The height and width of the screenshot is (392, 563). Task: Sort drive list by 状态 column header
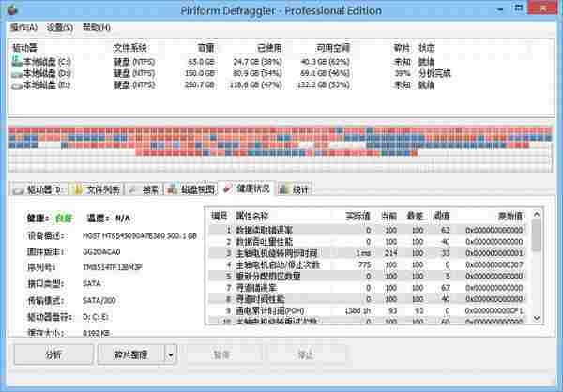click(x=427, y=48)
